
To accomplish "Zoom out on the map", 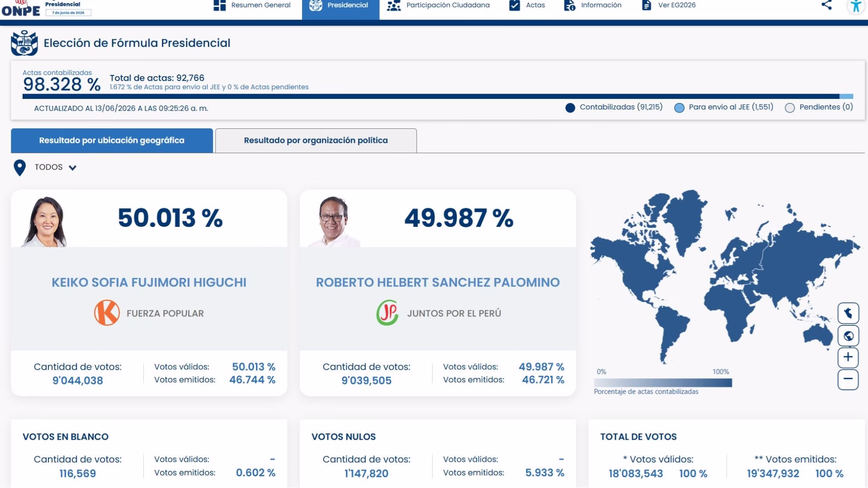I will coord(848,379).
